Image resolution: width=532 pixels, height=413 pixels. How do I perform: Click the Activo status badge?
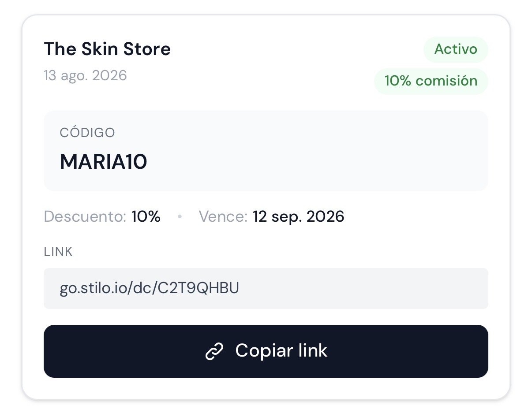pyautogui.click(x=456, y=49)
